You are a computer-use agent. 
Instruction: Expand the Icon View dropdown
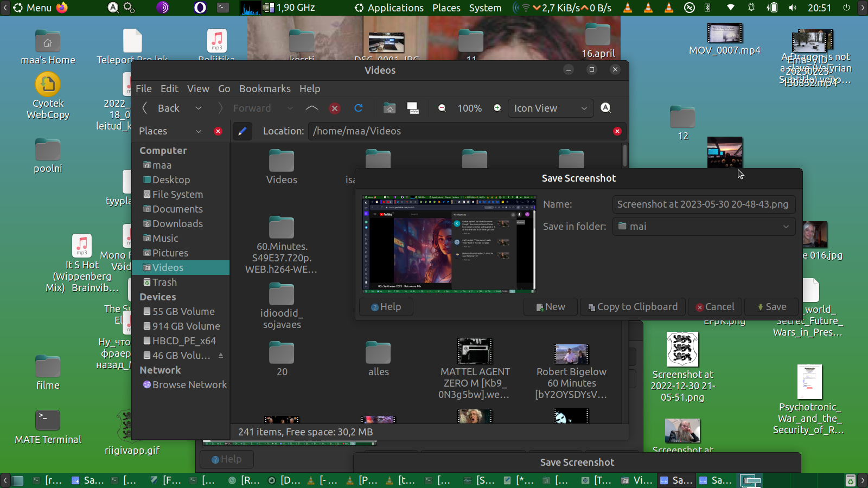551,108
